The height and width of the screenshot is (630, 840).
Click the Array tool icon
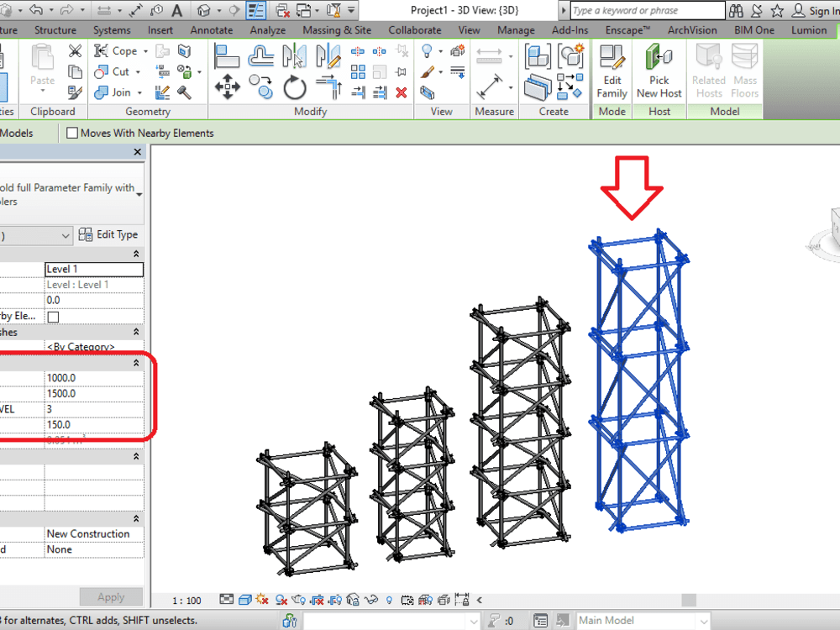[x=358, y=71]
